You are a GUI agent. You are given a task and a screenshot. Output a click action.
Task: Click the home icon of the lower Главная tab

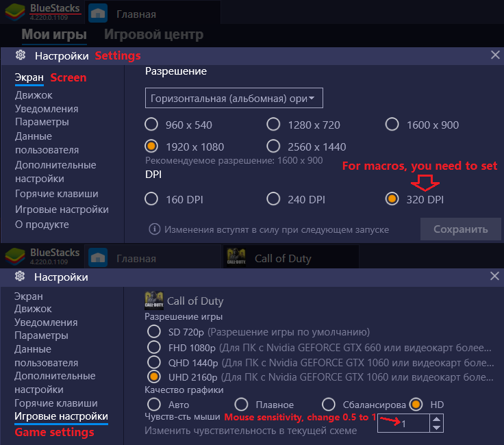[x=98, y=257]
